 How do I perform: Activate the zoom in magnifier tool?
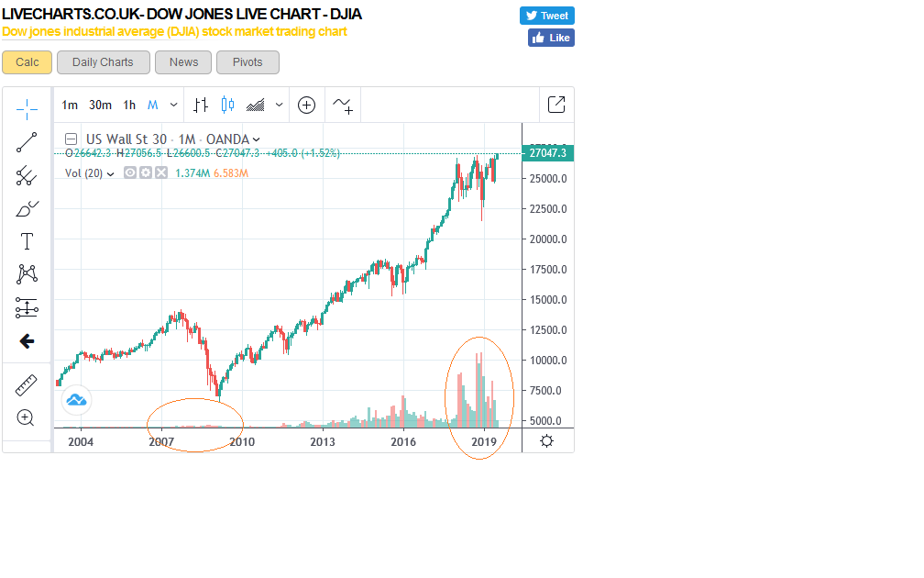pos(26,417)
